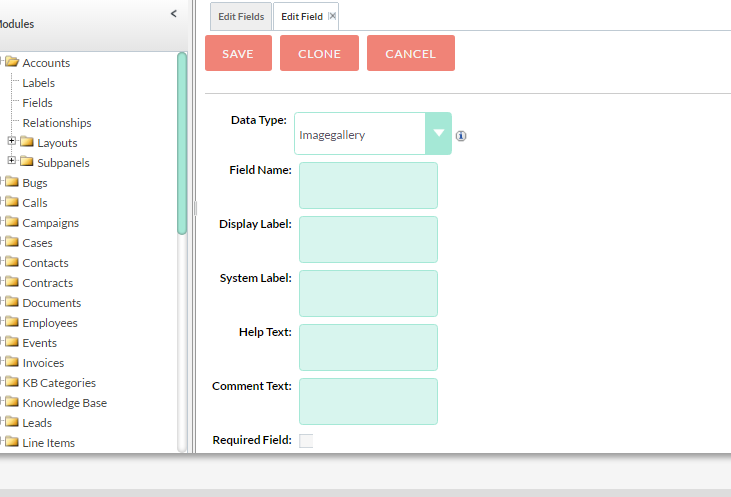
Task: Click the module tree vertical scrollbar
Action: tap(182, 144)
